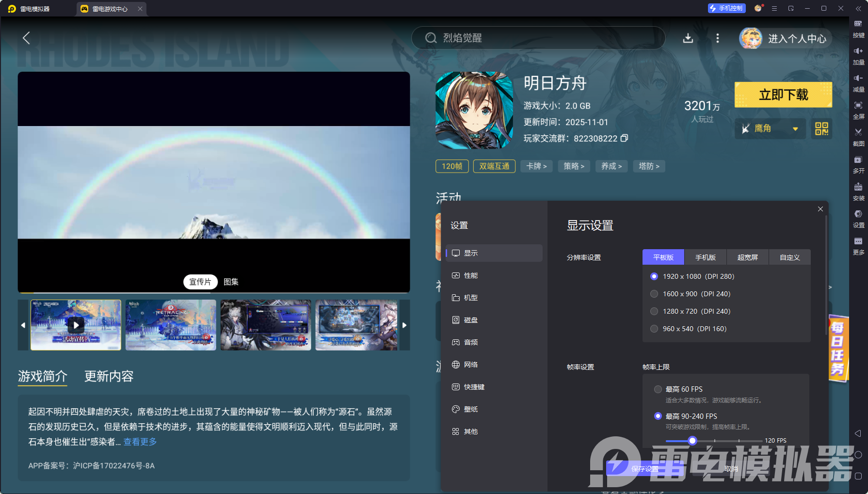Click the 手机控制 phone control button
Image resolution: width=868 pixels, height=494 pixels.
[726, 8]
